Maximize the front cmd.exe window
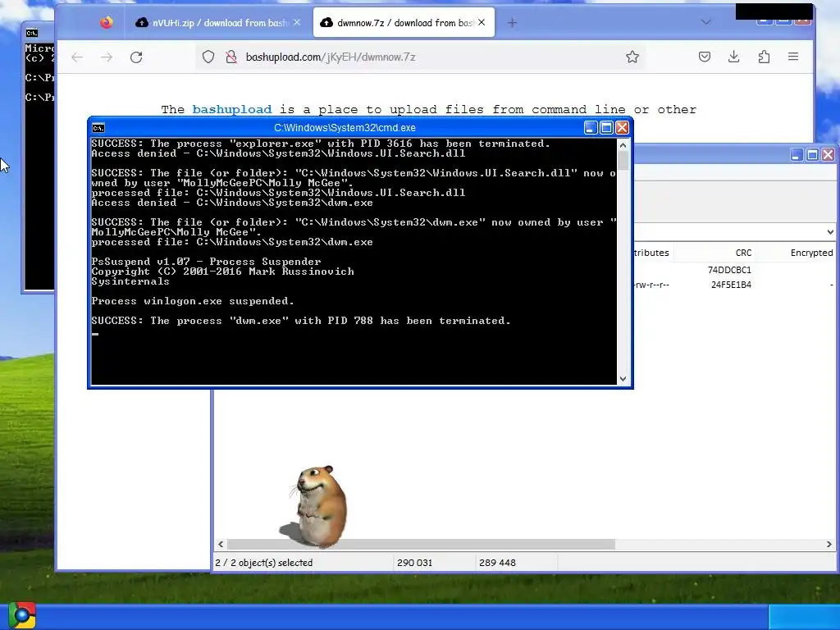 click(606, 127)
